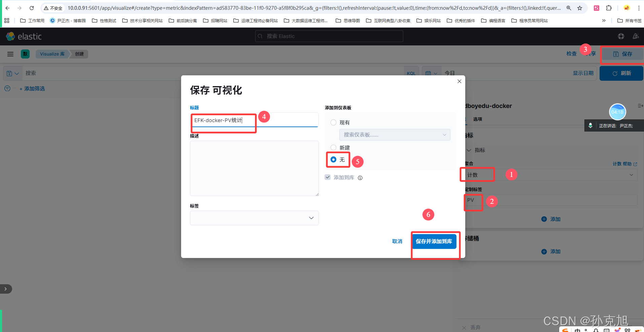Click the KQL query search field

[213, 73]
